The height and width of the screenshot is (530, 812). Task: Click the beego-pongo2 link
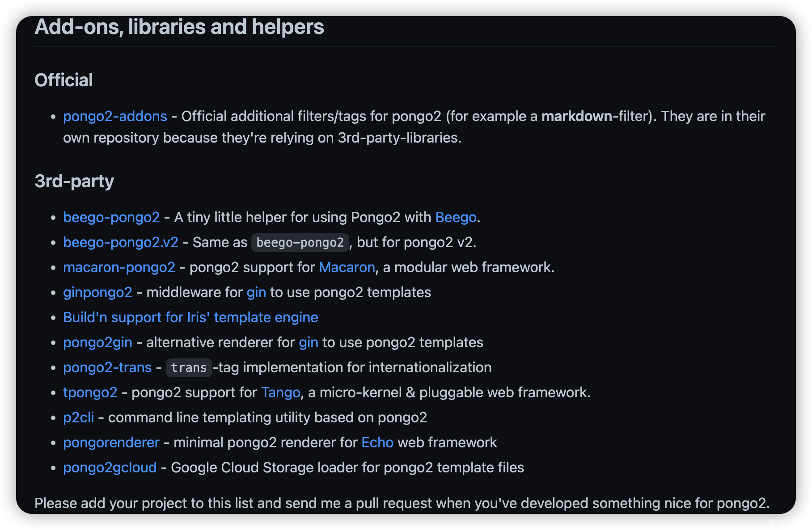(111, 217)
